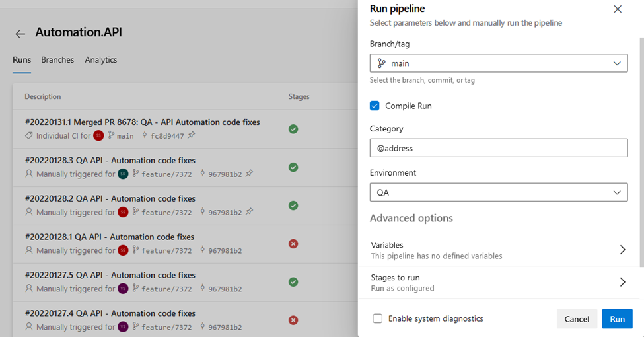Click the green success status icon for run #20220128.3
Viewport: 644px width, 337px height.
tap(293, 167)
